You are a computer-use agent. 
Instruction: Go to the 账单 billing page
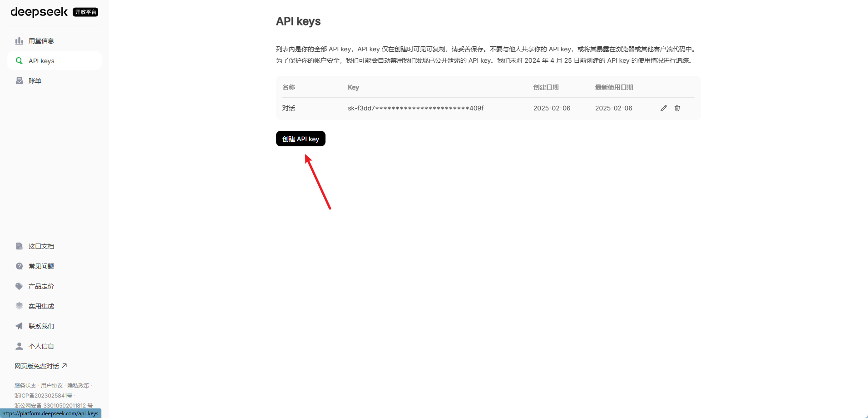54,81
